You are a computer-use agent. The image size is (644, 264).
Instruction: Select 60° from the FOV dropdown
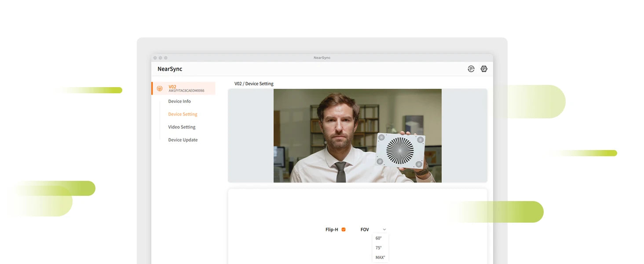click(x=379, y=238)
